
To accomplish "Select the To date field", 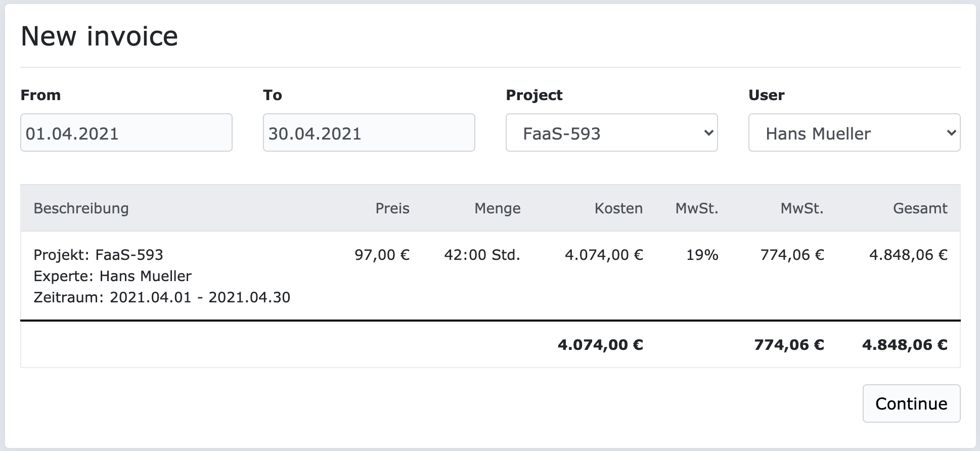I will 369,132.
